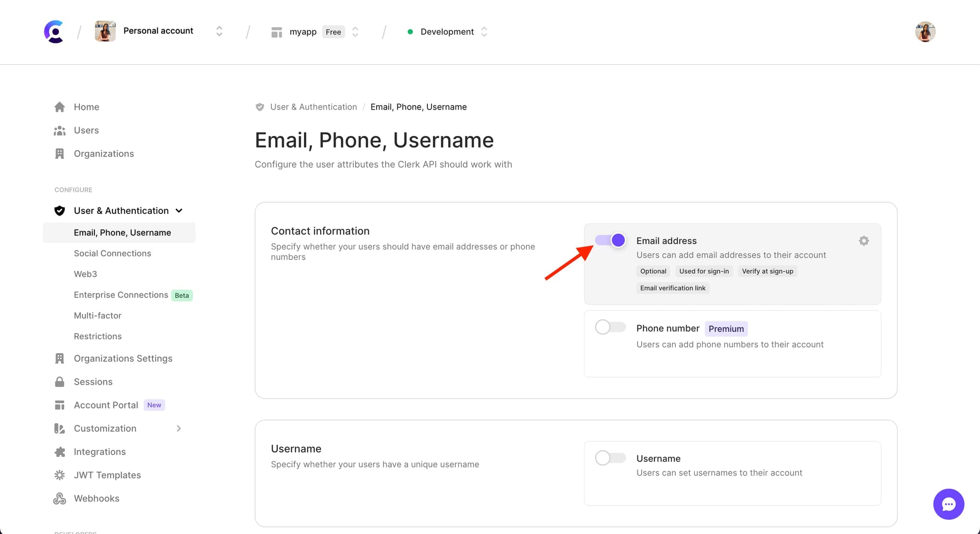
Task: Click the Account Portal layout icon
Action: pos(59,405)
